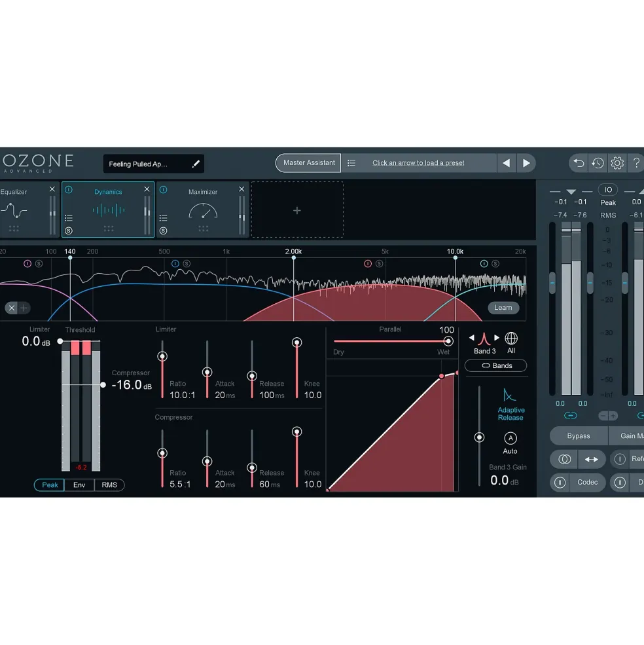Bypass Band 4 in crossover
The width and height of the screenshot is (644, 645).
[484, 264]
